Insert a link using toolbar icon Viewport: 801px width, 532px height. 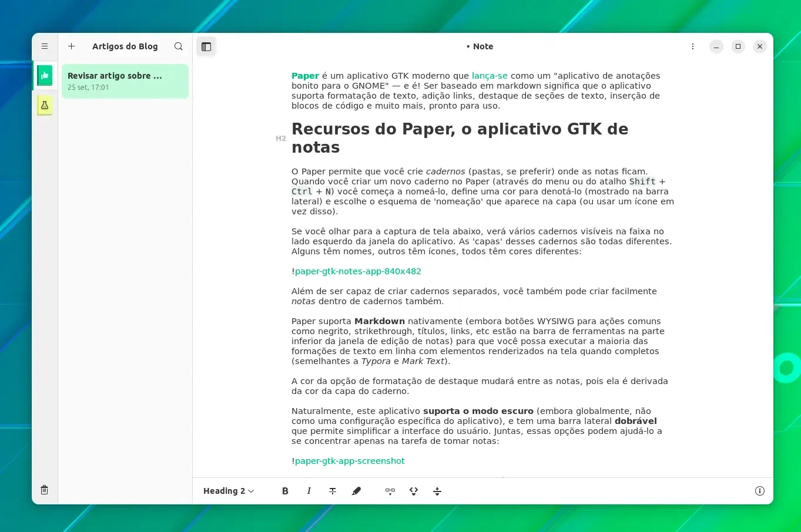point(390,491)
